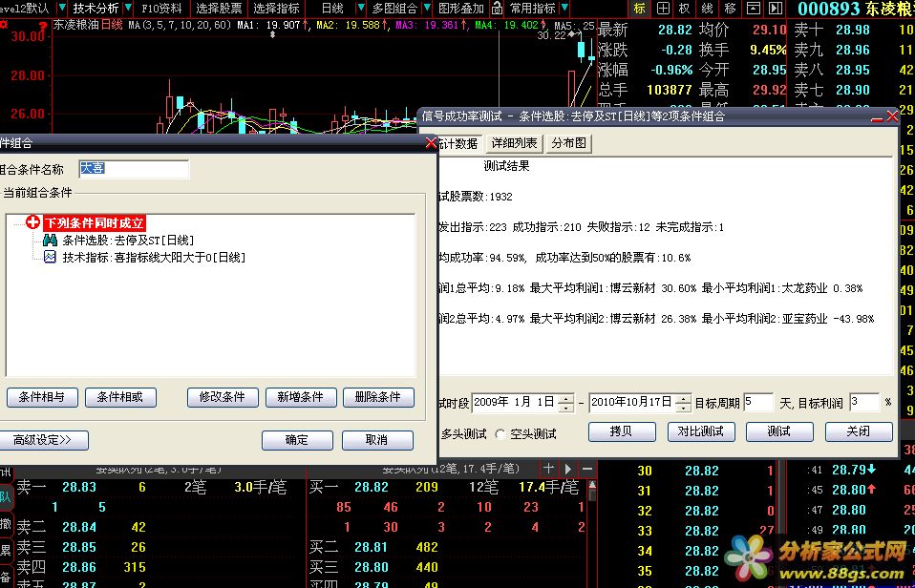Click the right arrow icon above the buy queue
915x588 pixels.
567,469
